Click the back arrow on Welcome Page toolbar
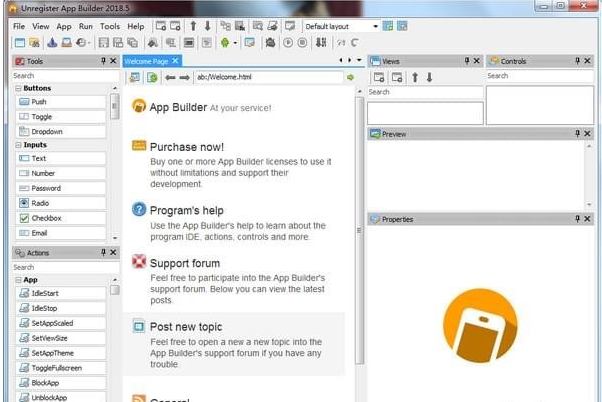Image resolution: width=602 pixels, height=402 pixels. point(170,78)
